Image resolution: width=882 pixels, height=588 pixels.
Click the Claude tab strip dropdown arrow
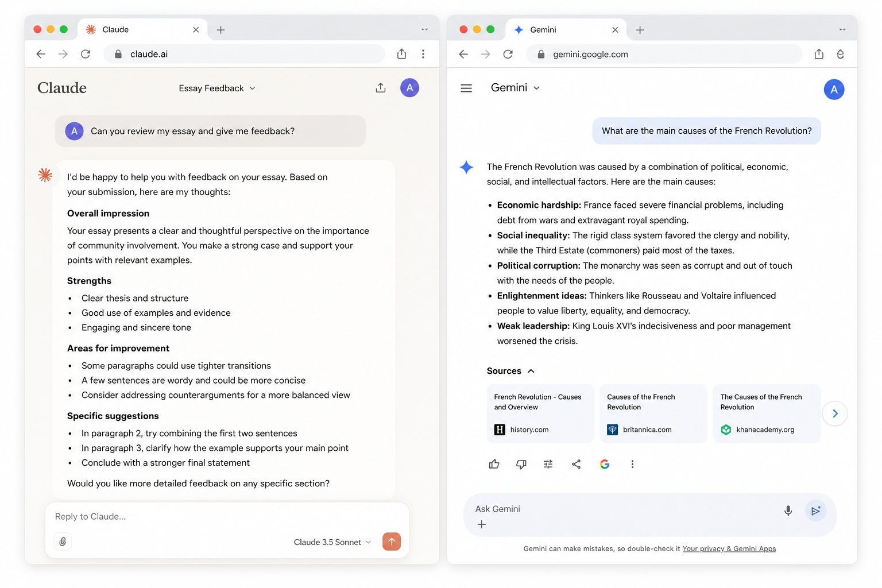click(x=424, y=29)
